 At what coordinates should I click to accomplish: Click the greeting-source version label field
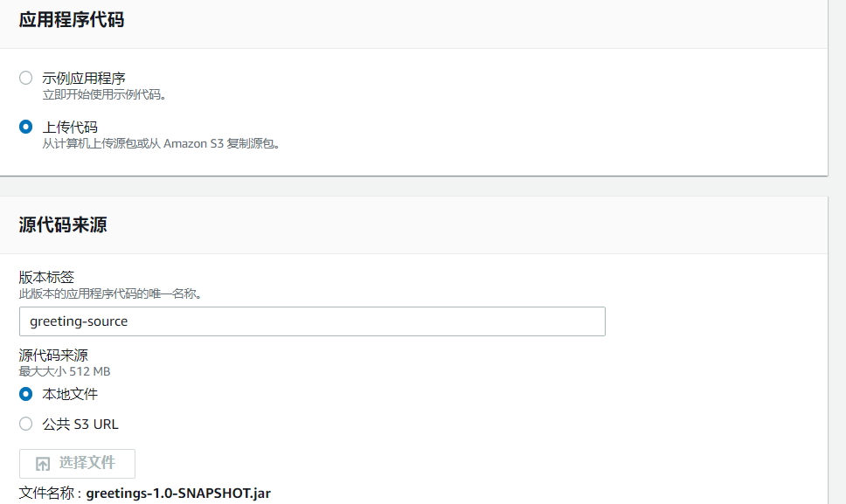(x=312, y=321)
